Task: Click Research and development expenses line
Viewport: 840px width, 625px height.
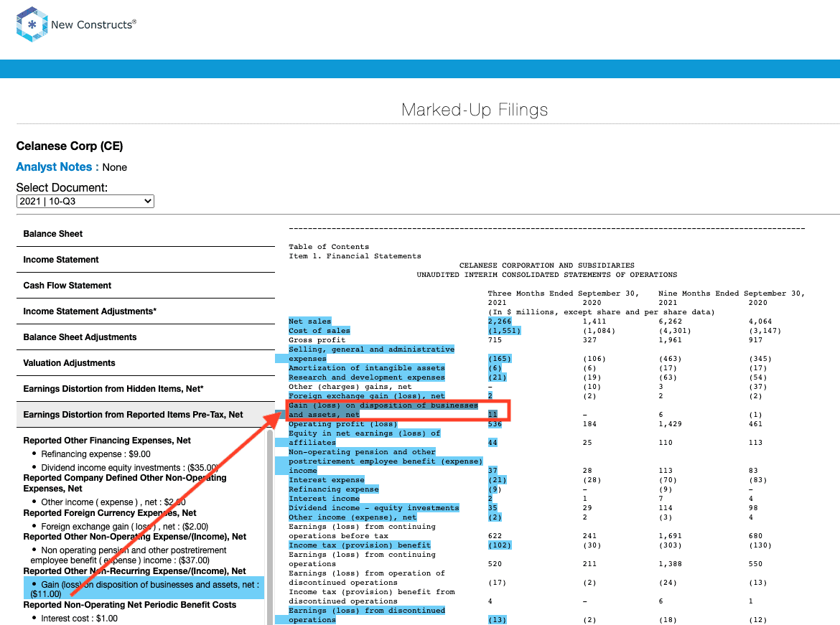Action: 366,377
